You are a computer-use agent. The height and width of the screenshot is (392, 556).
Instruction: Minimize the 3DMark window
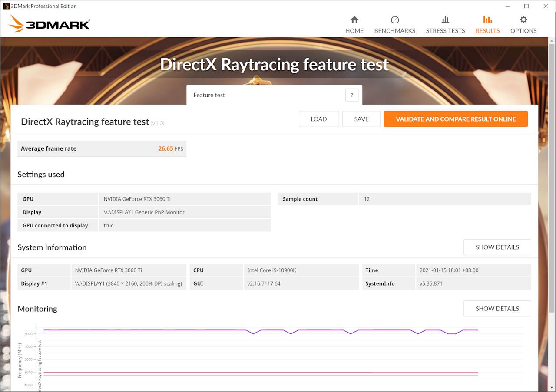tap(507, 6)
